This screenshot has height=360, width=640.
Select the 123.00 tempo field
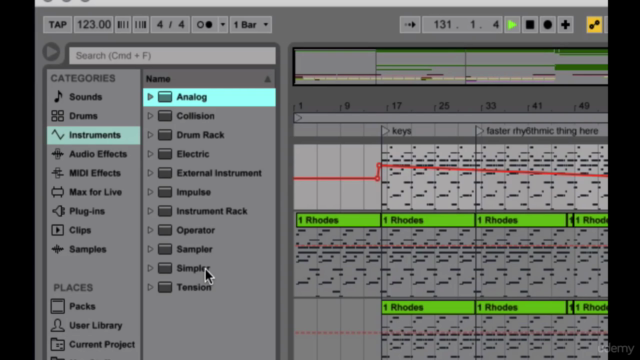click(94, 25)
